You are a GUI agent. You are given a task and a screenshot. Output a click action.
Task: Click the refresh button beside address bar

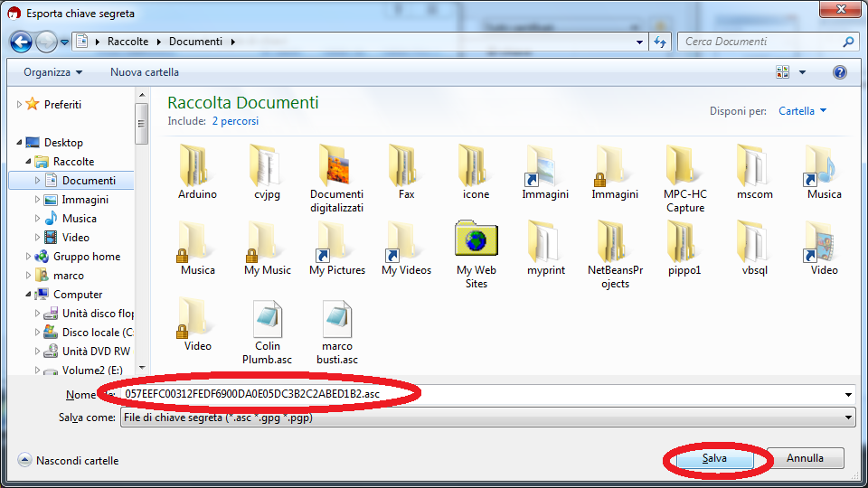click(x=660, y=42)
